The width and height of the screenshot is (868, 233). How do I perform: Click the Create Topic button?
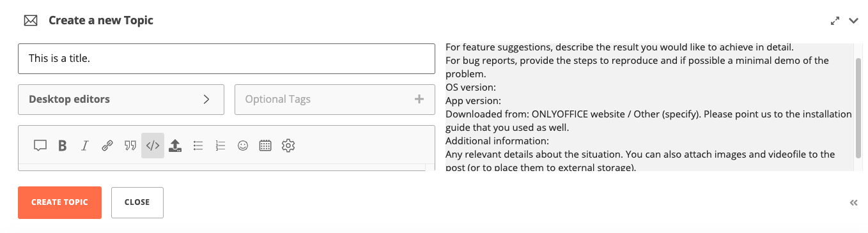pyautogui.click(x=59, y=202)
